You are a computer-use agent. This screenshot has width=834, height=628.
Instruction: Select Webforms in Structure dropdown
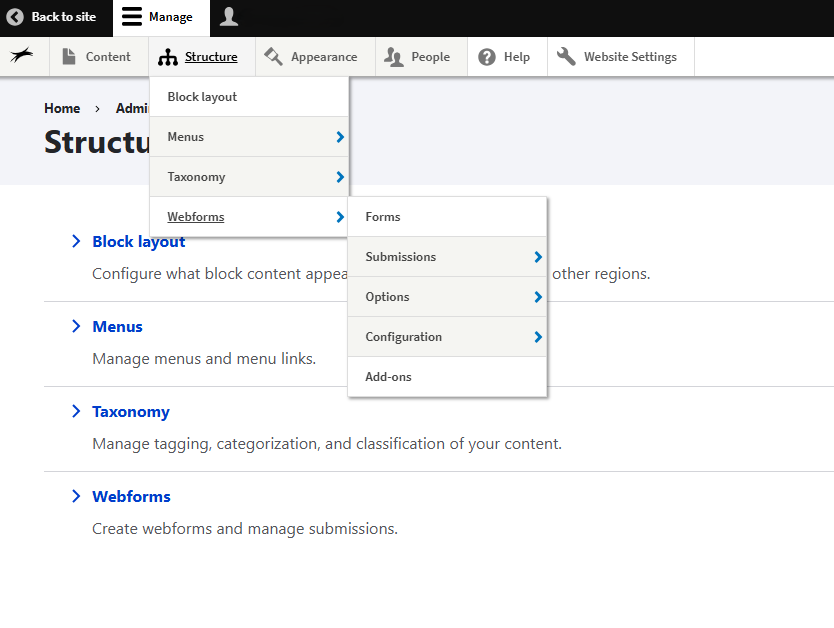[x=249, y=217]
